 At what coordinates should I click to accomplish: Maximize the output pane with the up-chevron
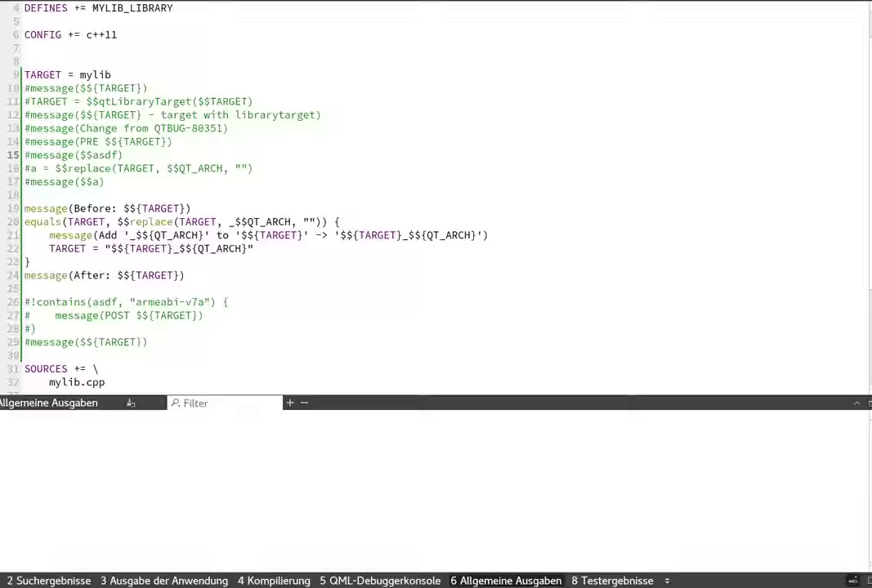pos(856,403)
